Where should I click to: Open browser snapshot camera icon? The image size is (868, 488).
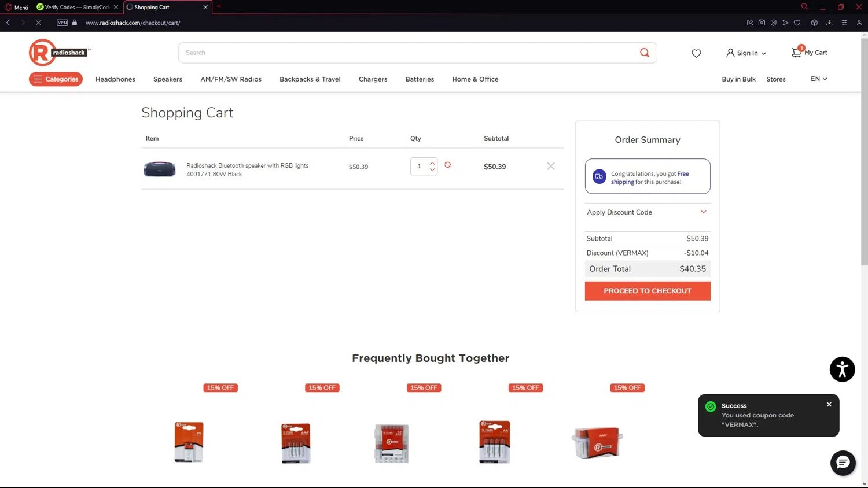pyautogui.click(x=762, y=23)
